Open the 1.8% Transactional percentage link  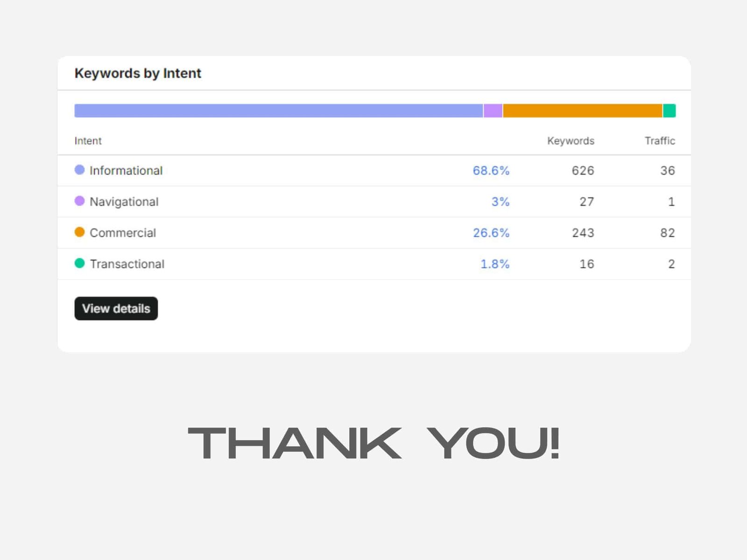[495, 264]
